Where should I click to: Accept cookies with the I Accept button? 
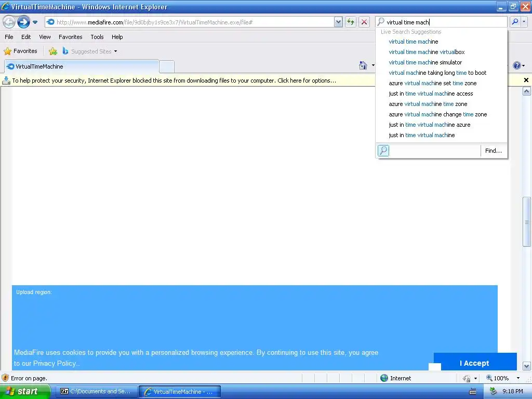pos(475,363)
